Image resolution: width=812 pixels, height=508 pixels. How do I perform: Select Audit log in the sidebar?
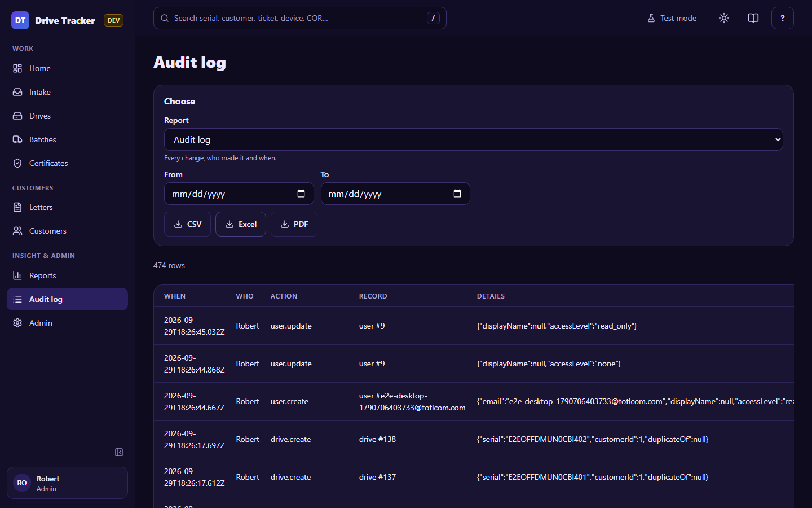pos(67,299)
